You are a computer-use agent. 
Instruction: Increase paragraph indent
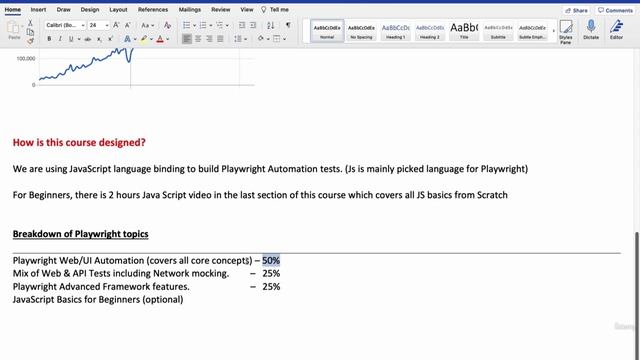pos(253,25)
